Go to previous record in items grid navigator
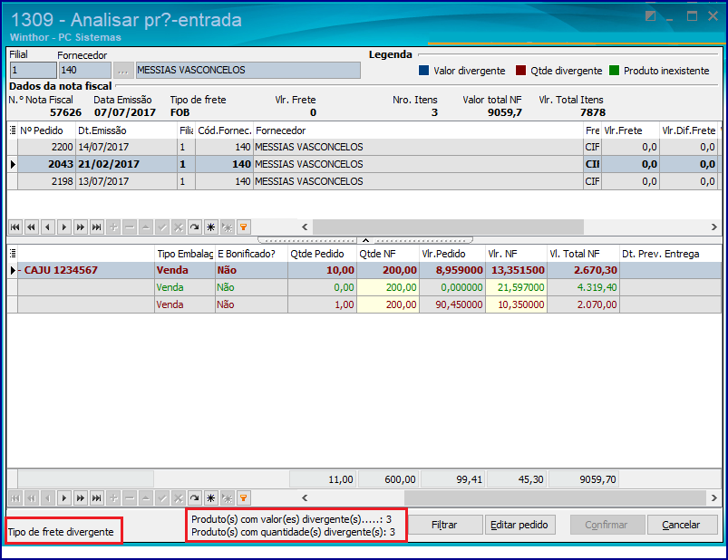The height and width of the screenshot is (560, 728). tap(47, 497)
